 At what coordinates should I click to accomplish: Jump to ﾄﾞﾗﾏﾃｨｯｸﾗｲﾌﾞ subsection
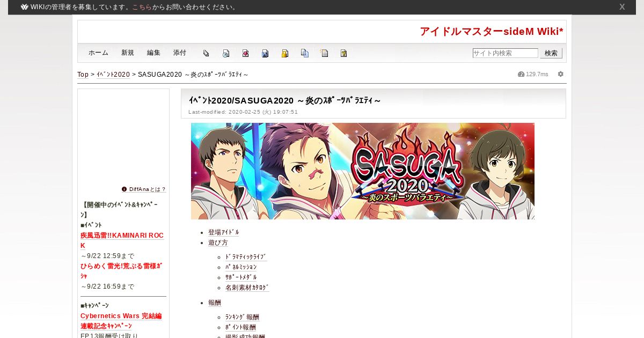click(246, 257)
